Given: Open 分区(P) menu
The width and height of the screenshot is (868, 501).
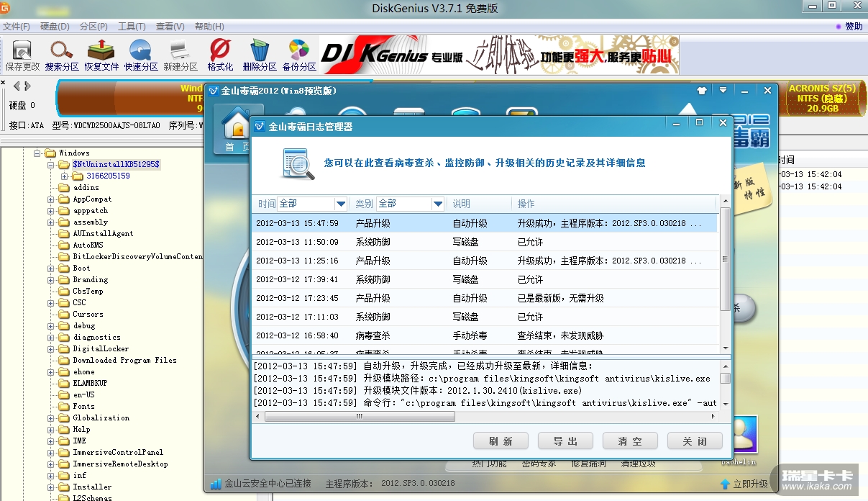Looking at the screenshot, I should coord(93,27).
